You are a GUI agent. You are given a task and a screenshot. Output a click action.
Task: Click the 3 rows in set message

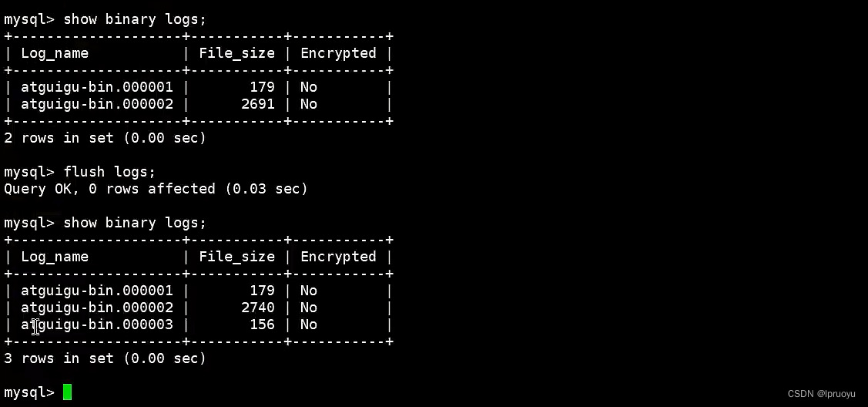coord(105,359)
